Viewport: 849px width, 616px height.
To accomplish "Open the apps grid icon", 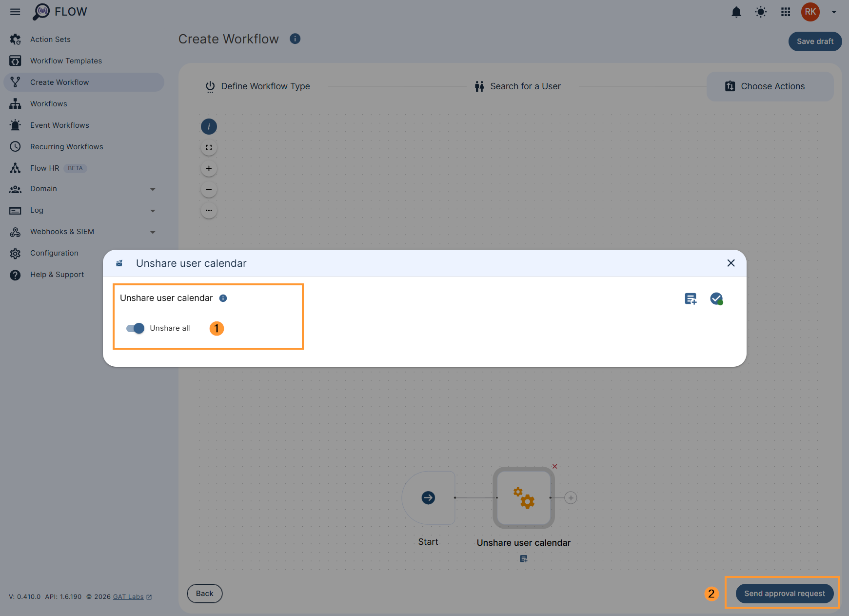I will pyautogui.click(x=785, y=12).
